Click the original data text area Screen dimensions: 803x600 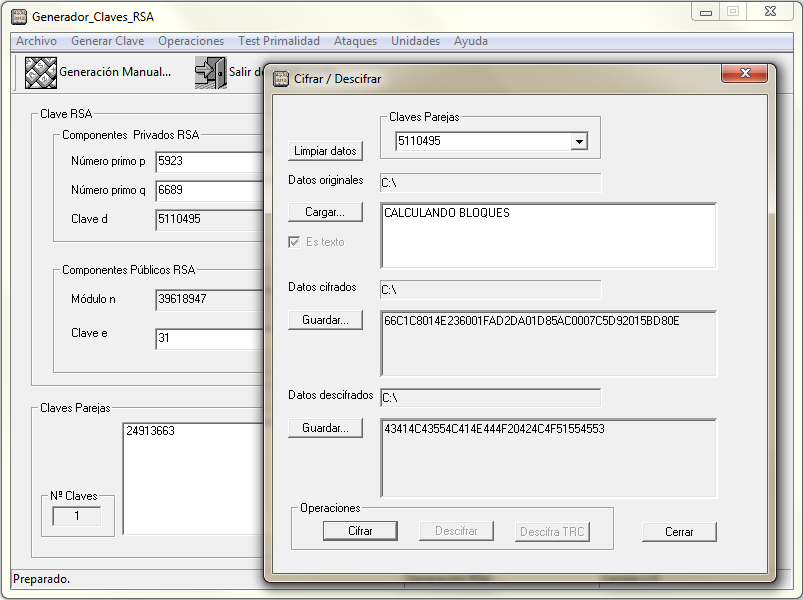[x=548, y=237]
